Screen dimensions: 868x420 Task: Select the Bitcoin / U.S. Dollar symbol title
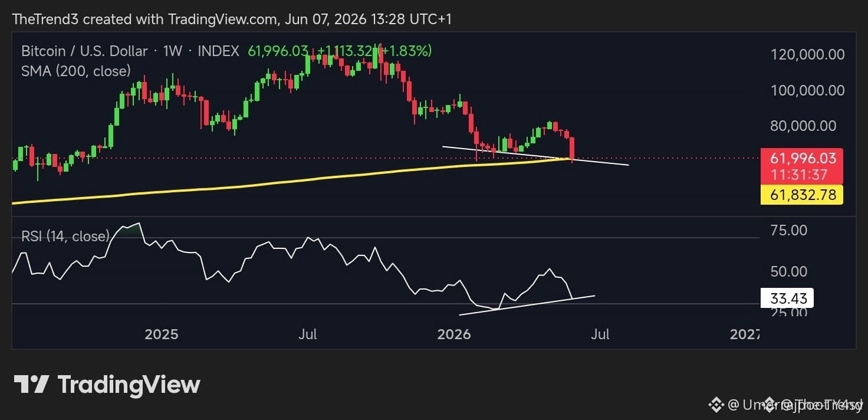tap(84, 51)
